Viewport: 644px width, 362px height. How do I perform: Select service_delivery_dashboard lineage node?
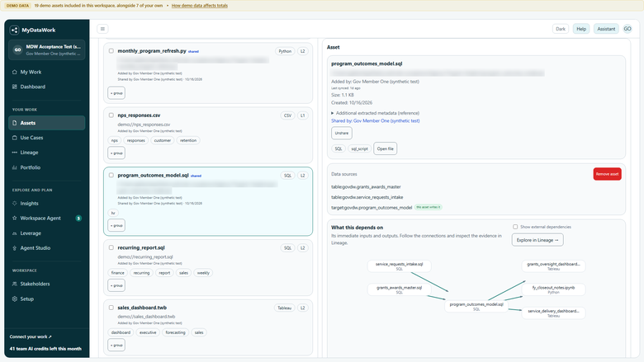pos(553,313)
